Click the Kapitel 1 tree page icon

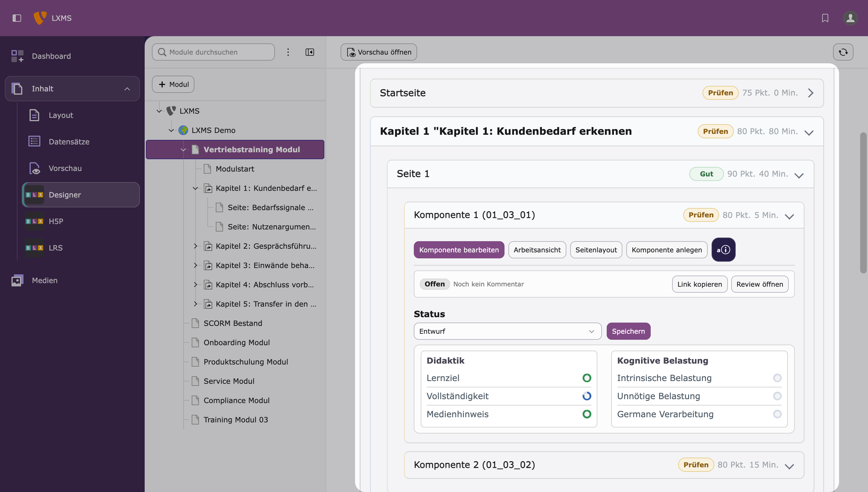click(208, 188)
